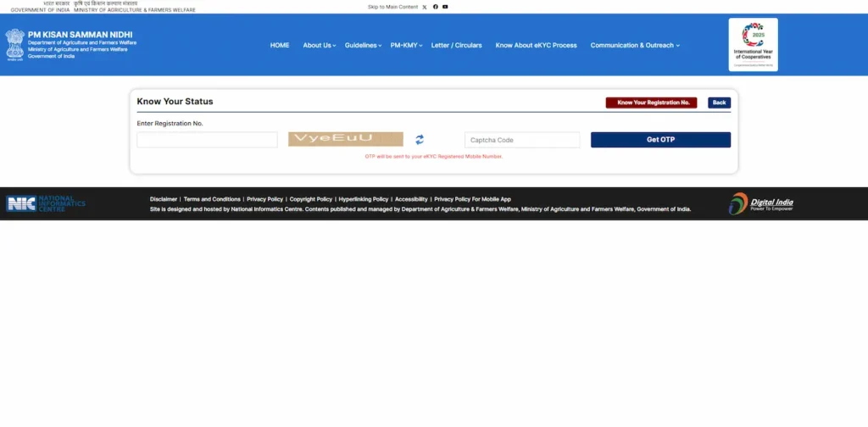Expand the Guidelines dropdown menu
The height and width of the screenshot is (427, 868).
363,46
